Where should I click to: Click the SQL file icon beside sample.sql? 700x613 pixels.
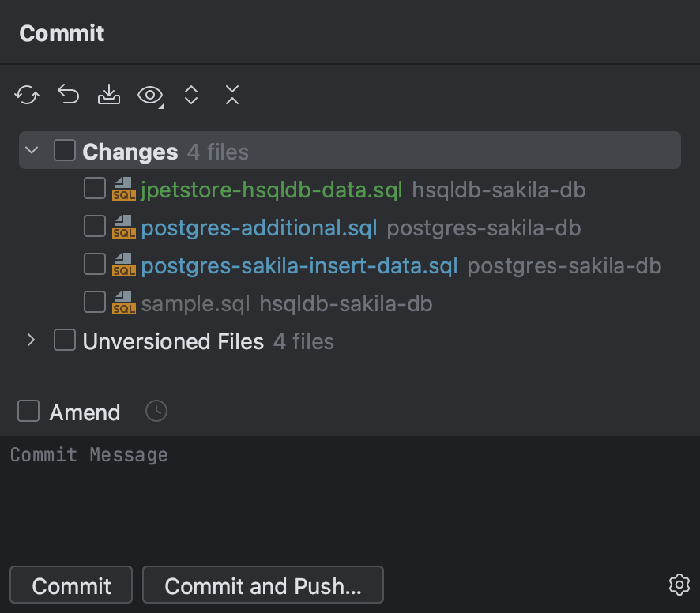click(124, 303)
